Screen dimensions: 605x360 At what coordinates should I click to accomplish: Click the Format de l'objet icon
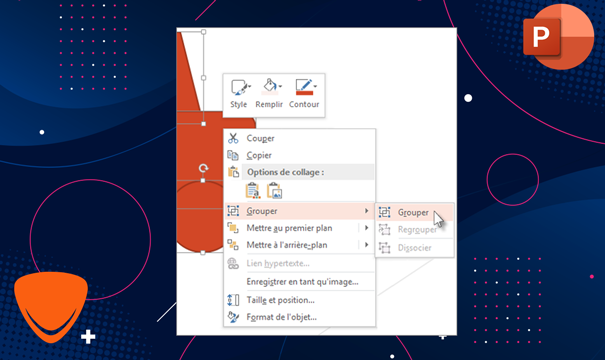tap(233, 317)
